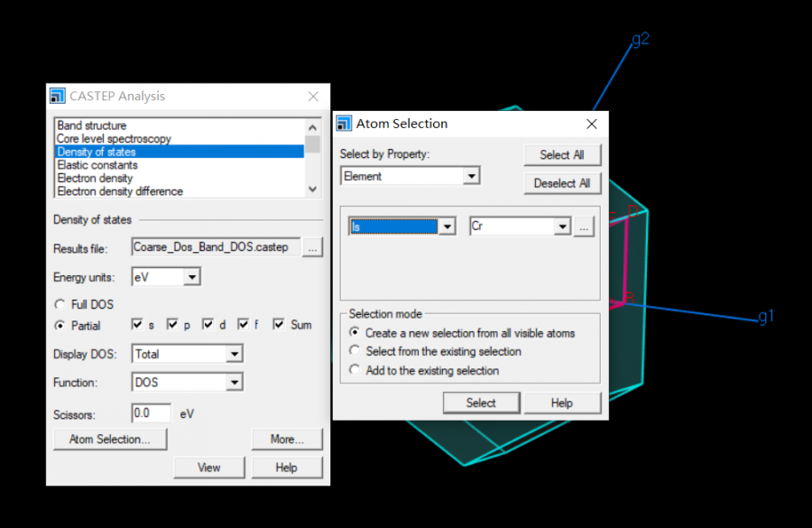Open element picker ellipsis button next to Cr
Image resolution: width=812 pixels, height=528 pixels.
(585, 227)
